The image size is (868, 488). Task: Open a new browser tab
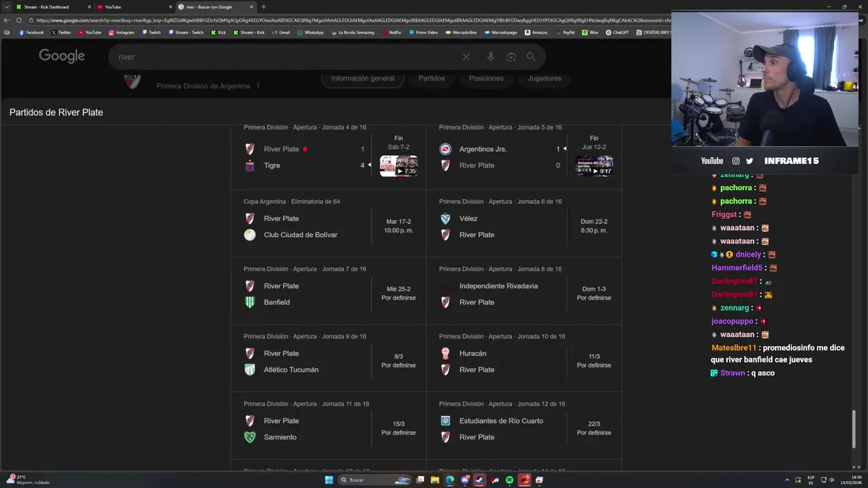pyautogui.click(x=263, y=7)
